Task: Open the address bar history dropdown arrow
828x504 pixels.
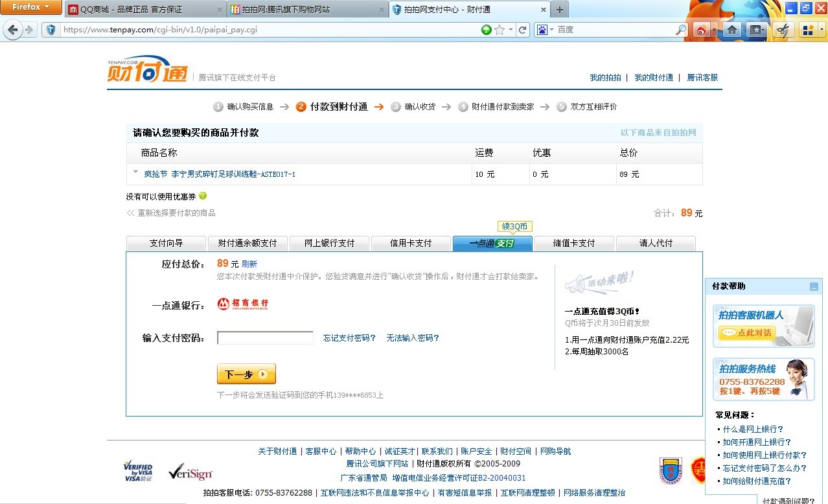Action: coord(511,30)
